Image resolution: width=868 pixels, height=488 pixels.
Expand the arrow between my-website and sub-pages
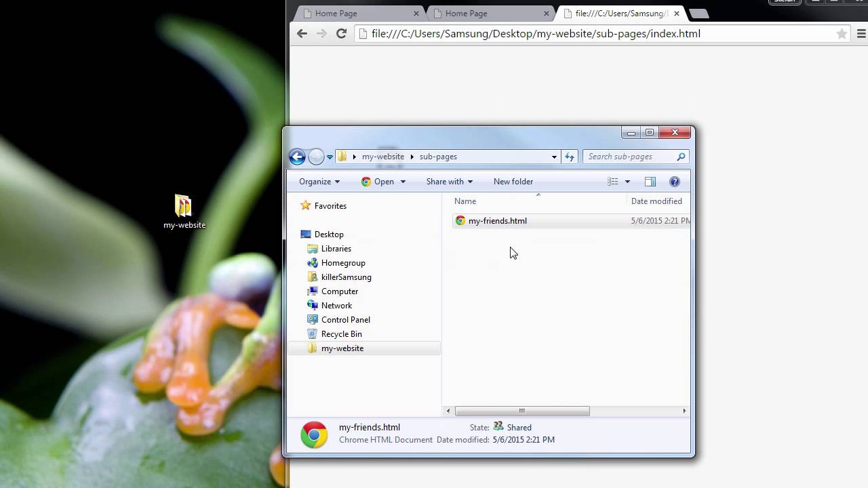[x=412, y=157]
